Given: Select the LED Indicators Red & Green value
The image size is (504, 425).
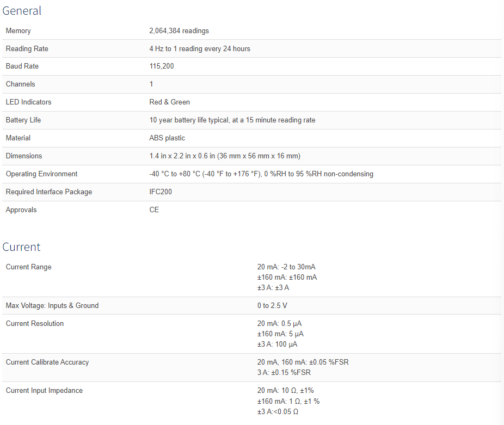Looking at the screenshot, I should pyautogui.click(x=170, y=102).
